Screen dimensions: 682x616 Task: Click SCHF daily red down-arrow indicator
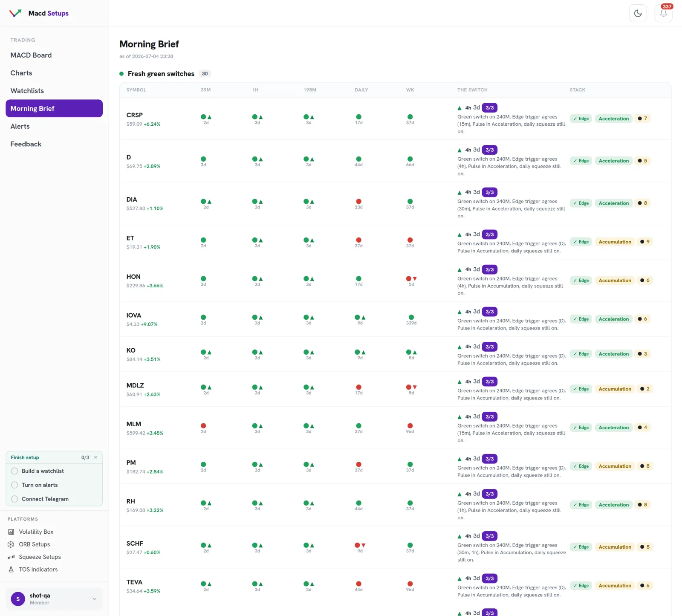(360, 545)
